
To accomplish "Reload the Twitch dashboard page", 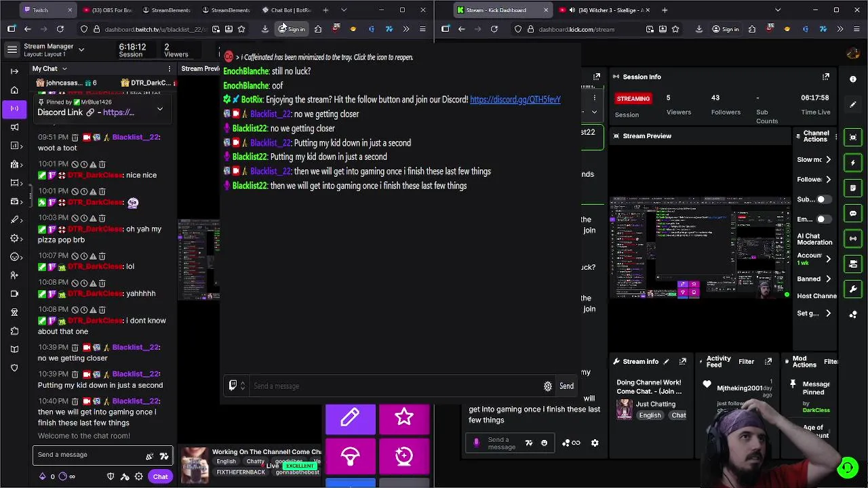I will (60, 29).
